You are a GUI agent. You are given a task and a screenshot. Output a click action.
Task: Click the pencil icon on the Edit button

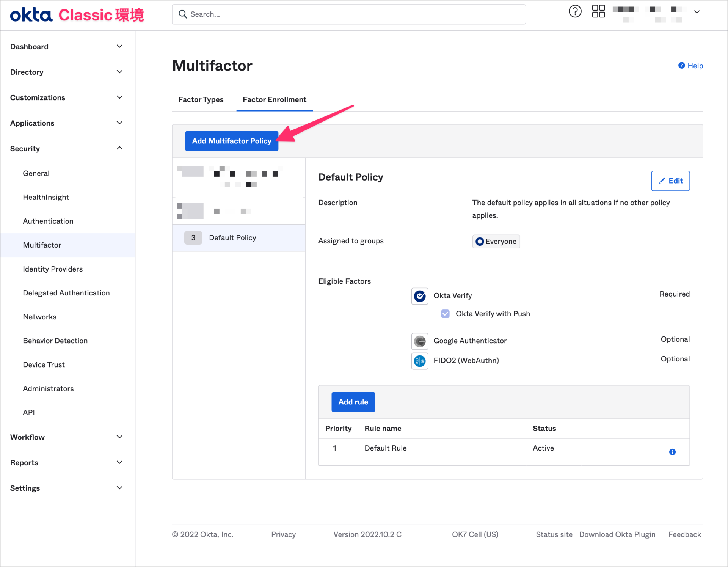click(x=661, y=181)
